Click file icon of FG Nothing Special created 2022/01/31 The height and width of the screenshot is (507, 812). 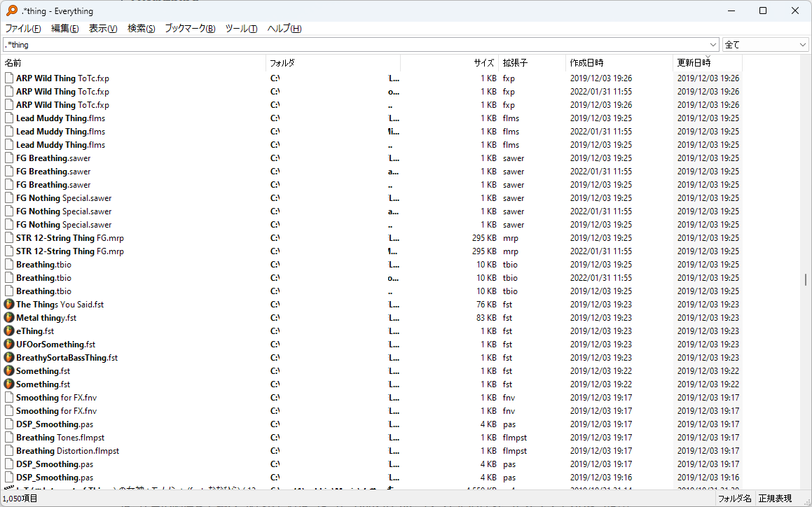[x=9, y=211]
